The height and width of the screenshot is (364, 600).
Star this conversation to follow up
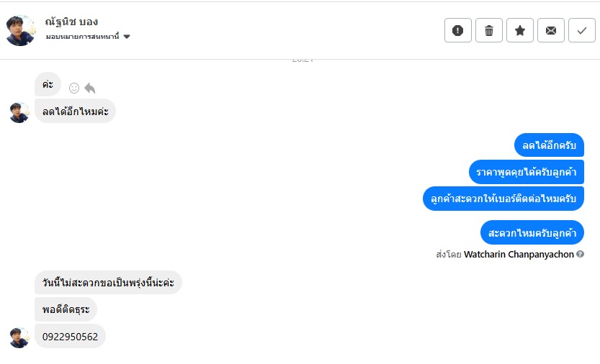[x=520, y=30]
